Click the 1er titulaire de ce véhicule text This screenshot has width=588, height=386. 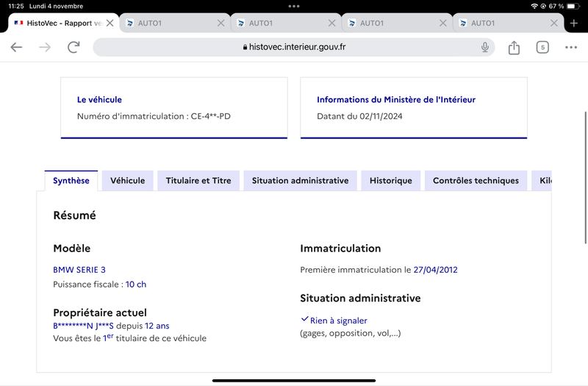tap(154, 338)
